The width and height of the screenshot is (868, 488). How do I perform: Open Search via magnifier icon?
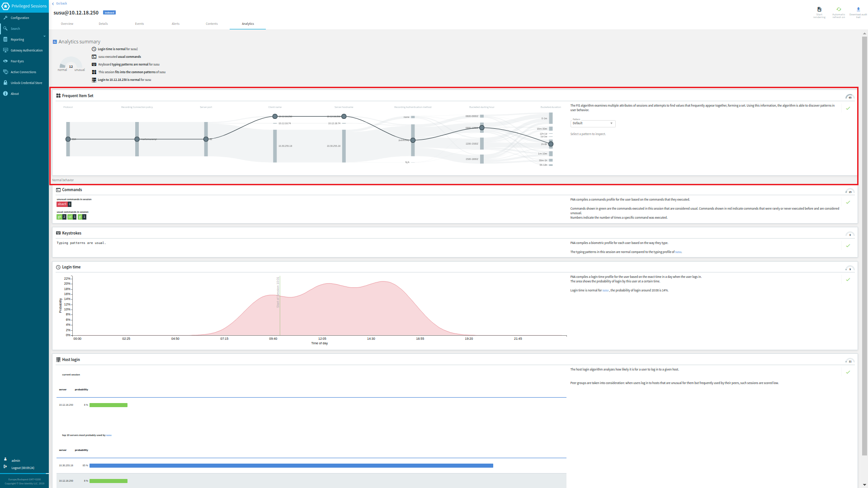click(x=5, y=28)
